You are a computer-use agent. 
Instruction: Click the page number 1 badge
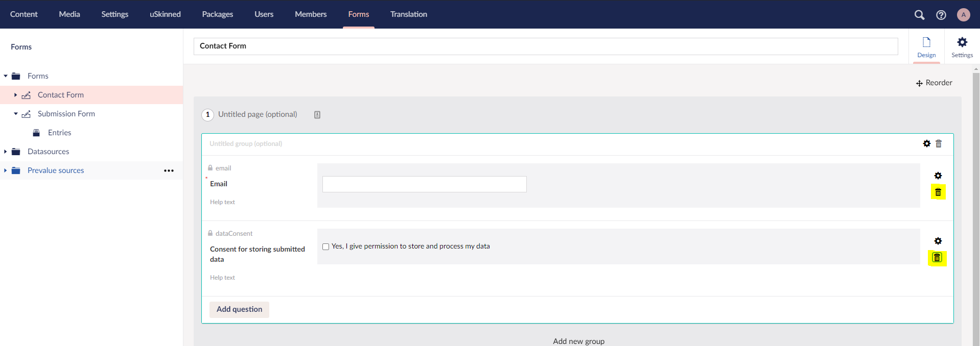[x=207, y=115]
